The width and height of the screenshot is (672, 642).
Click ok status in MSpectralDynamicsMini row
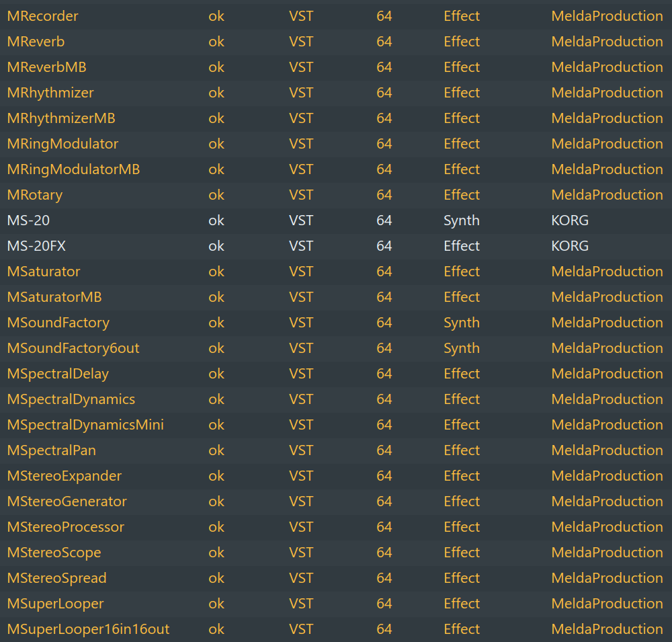(x=216, y=425)
